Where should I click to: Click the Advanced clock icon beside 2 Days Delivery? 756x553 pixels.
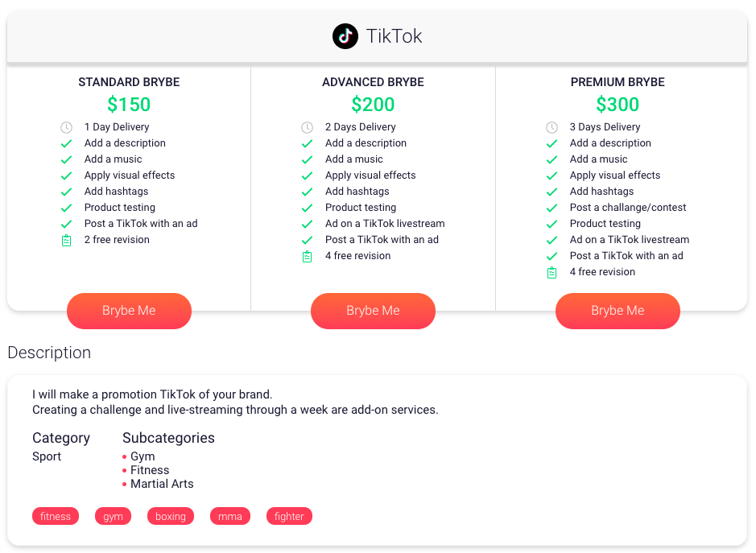[x=307, y=127]
